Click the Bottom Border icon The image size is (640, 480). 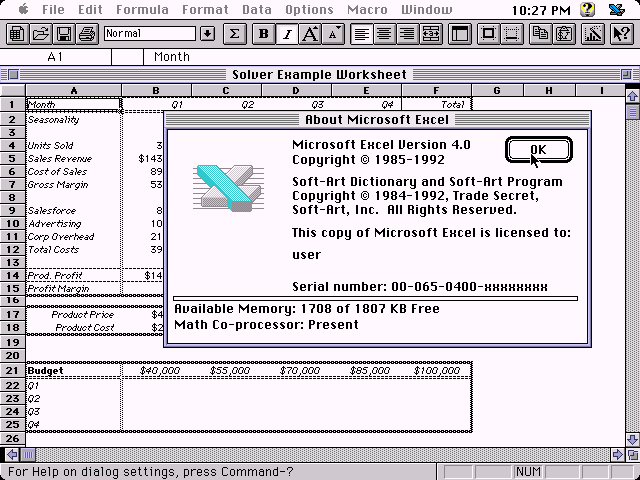[x=512, y=34]
